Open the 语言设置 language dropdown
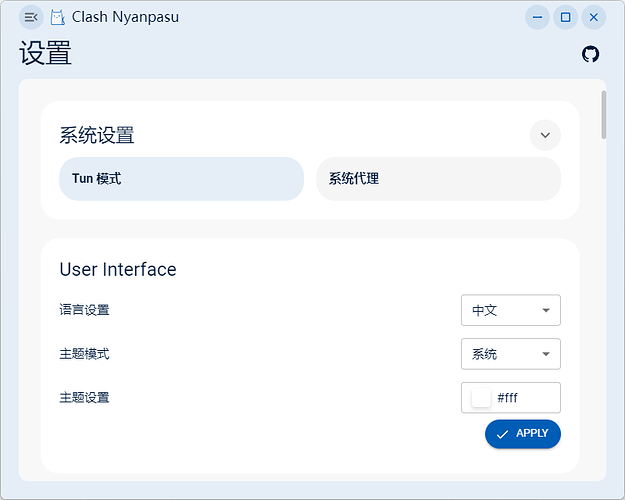The image size is (625, 500). tap(511, 310)
